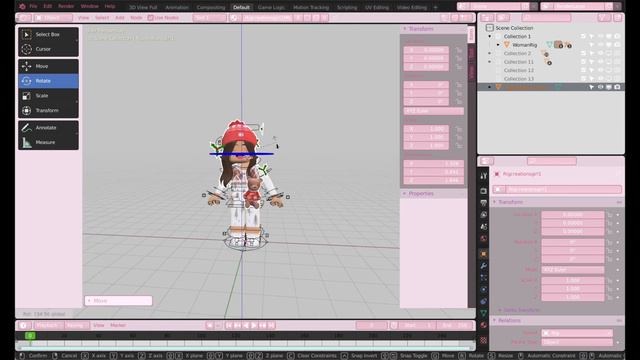This screenshot has height=360, width=640.
Task: Open the Texture properties tab
Action: click(484, 340)
